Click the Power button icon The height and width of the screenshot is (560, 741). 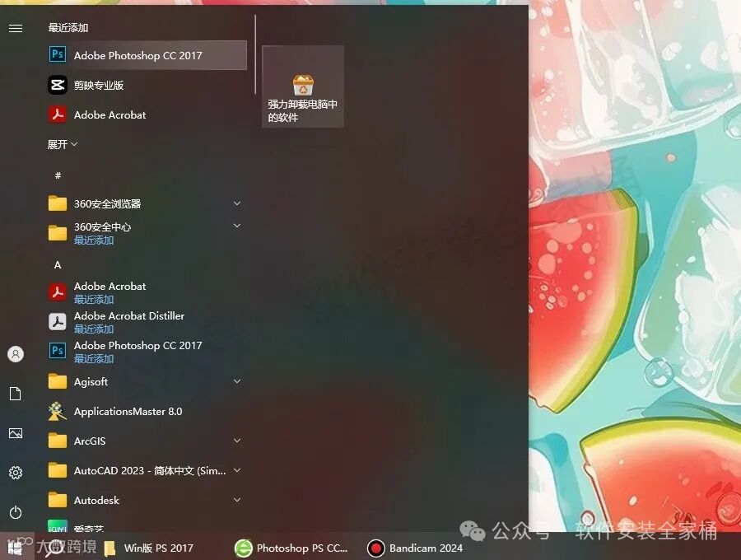[16, 512]
